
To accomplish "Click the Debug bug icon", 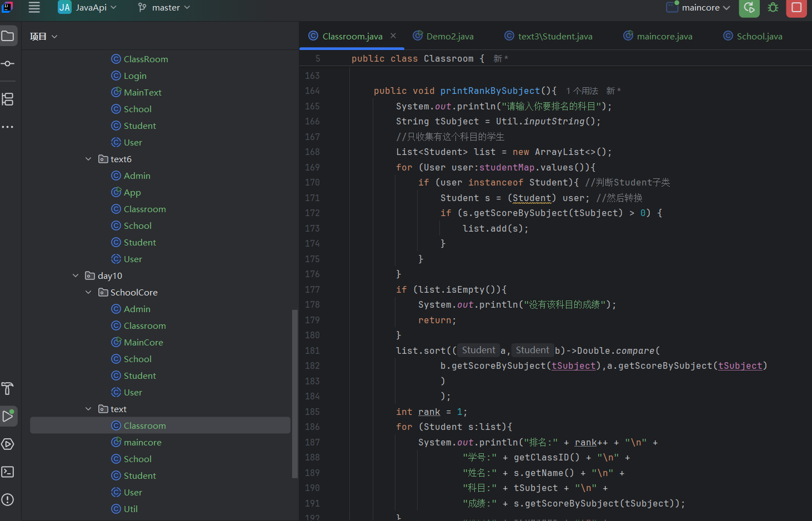I will point(773,8).
